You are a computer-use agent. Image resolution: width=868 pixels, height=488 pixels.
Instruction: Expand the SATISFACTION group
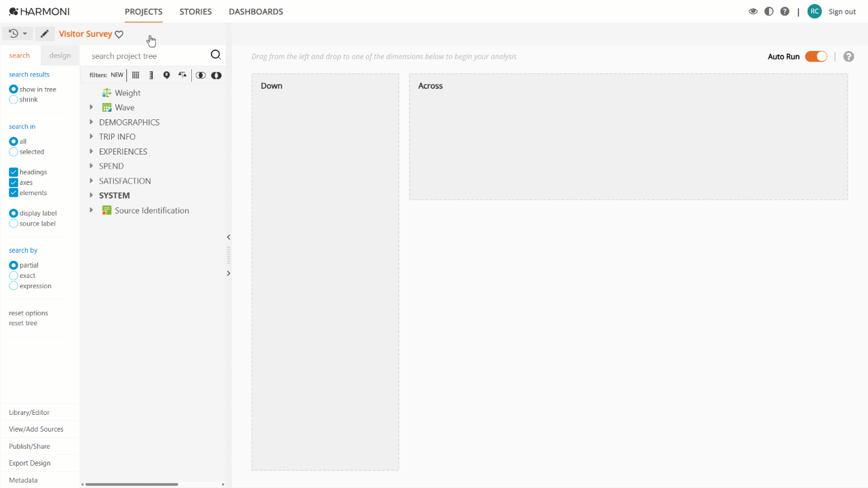click(92, 181)
